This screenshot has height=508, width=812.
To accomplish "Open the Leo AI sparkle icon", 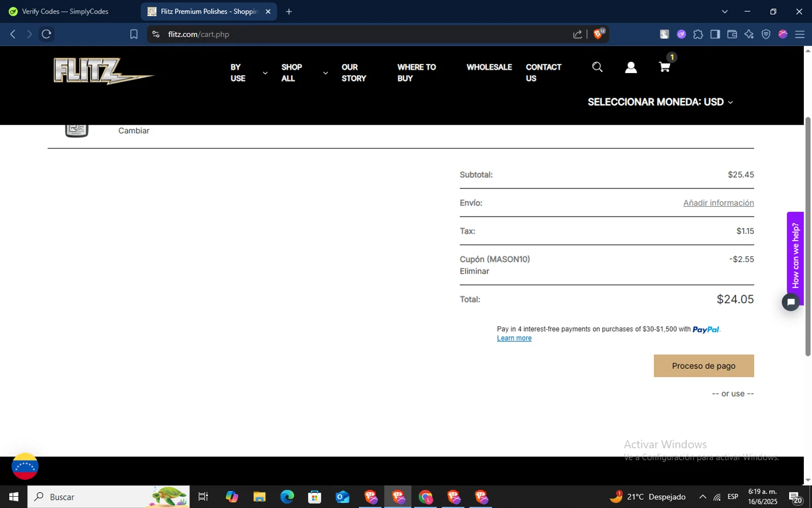I will tap(749, 34).
